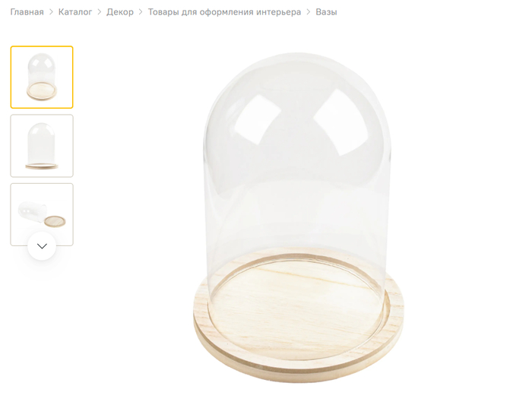
Task: Click the wooden disc in third thumbnail
Action: tap(55, 221)
